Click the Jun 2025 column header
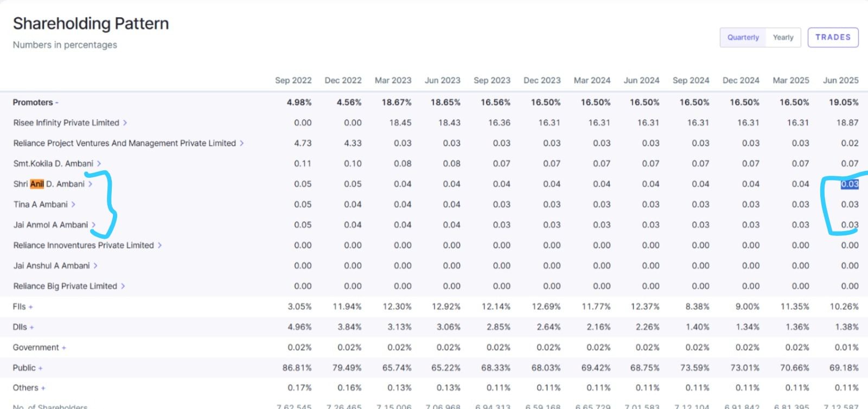 pyautogui.click(x=840, y=80)
